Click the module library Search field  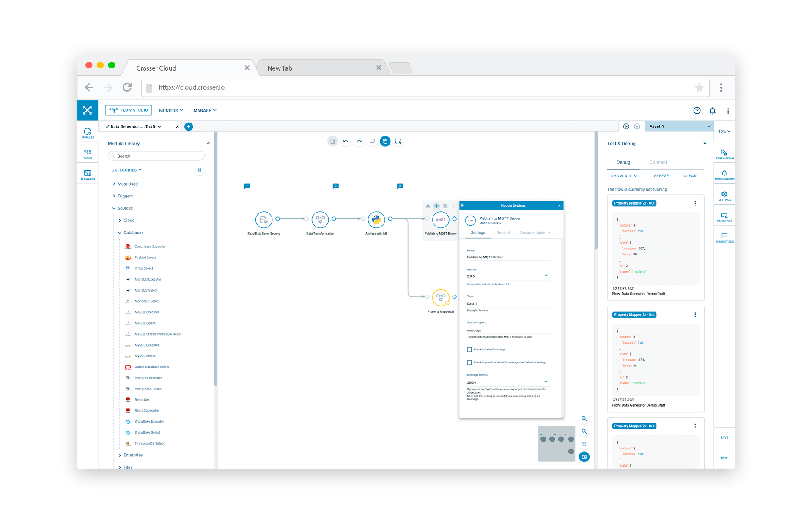[156, 156]
